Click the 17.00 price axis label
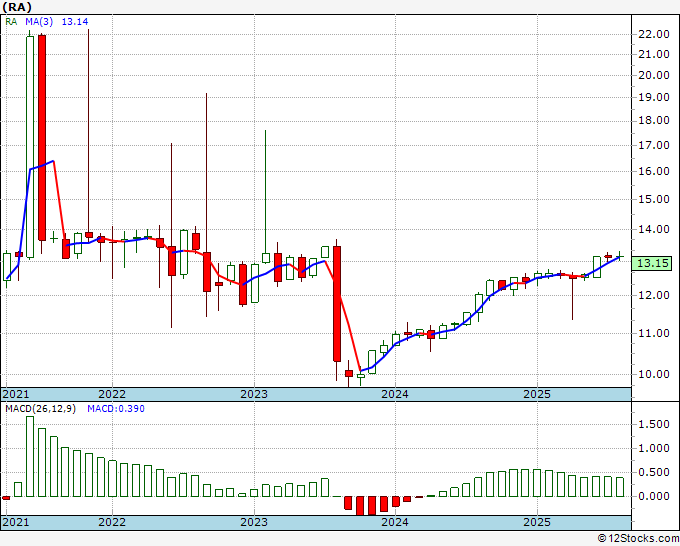Screen dimensions: 680x546 pyautogui.click(x=654, y=145)
